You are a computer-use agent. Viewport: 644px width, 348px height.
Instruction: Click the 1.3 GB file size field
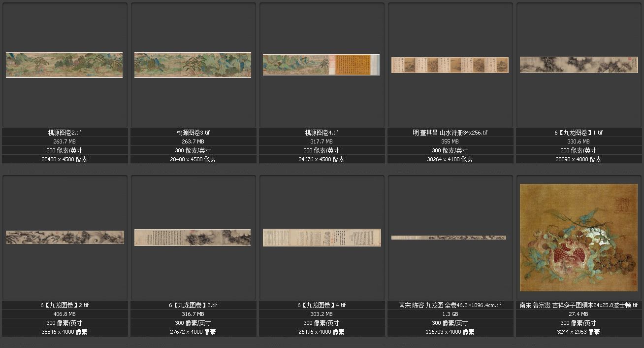coord(450,314)
